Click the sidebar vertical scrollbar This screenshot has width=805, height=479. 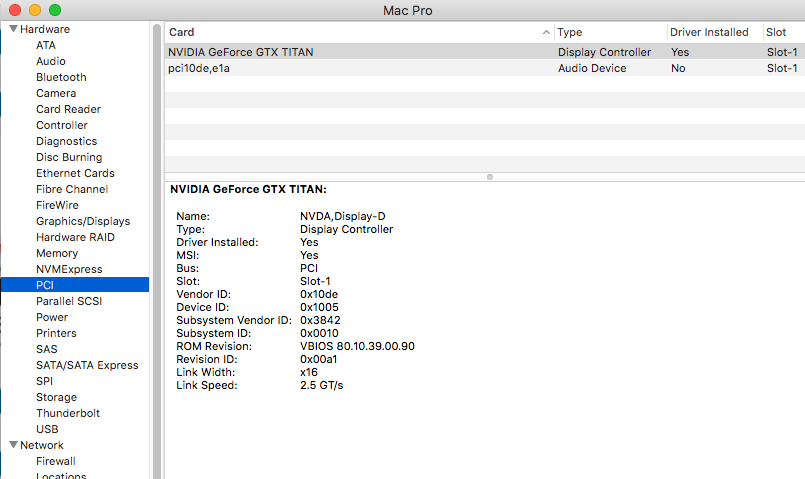point(157,252)
